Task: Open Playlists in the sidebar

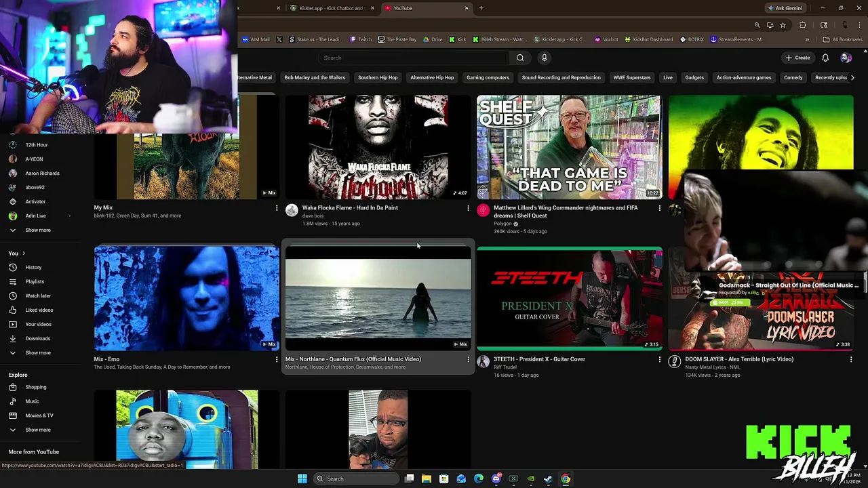Action: 35,281
